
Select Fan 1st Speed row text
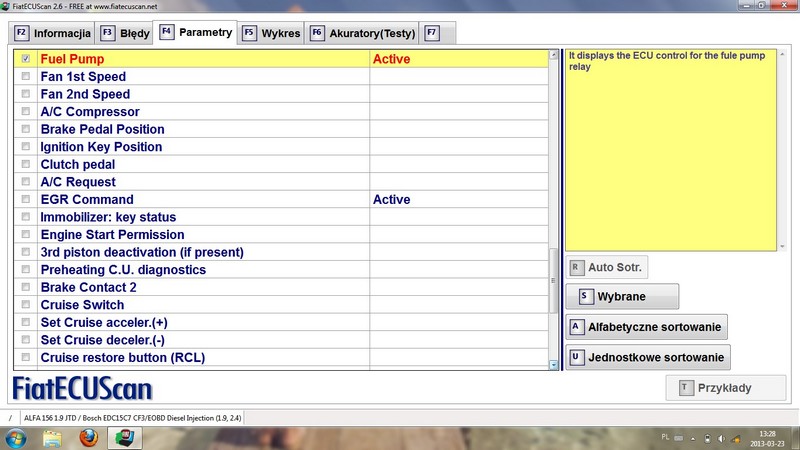click(x=83, y=77)
